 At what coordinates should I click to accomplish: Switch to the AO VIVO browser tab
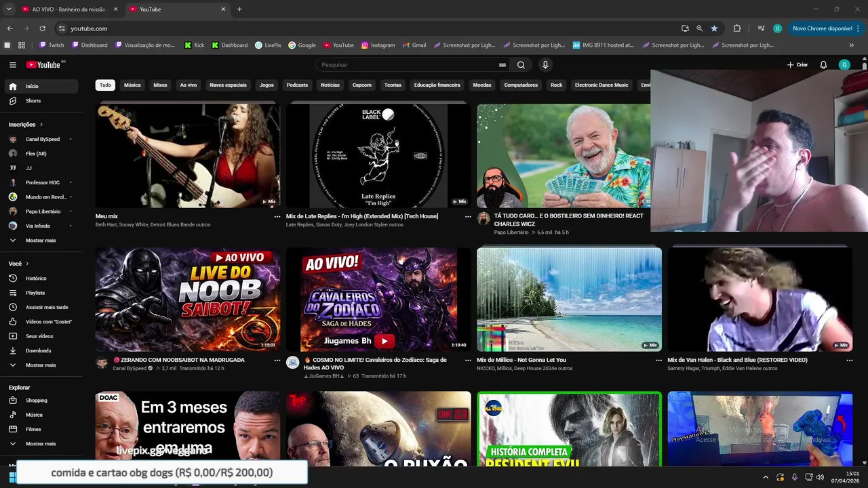tap(69, 9)
